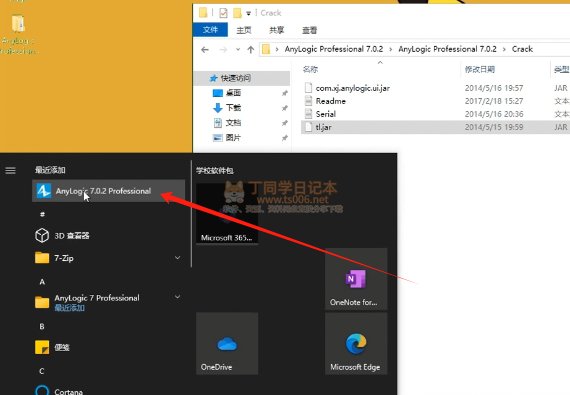Open the 文件 menu in Explorer

pos(210,30)
